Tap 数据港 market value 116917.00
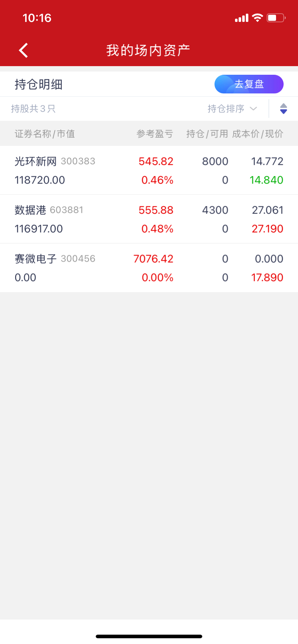 pyautogui.click(x=39, y=229)
